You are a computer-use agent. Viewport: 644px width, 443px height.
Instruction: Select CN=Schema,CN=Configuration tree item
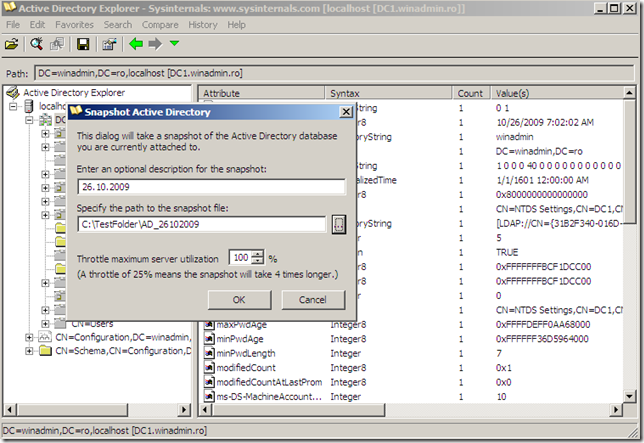[123, 351]
